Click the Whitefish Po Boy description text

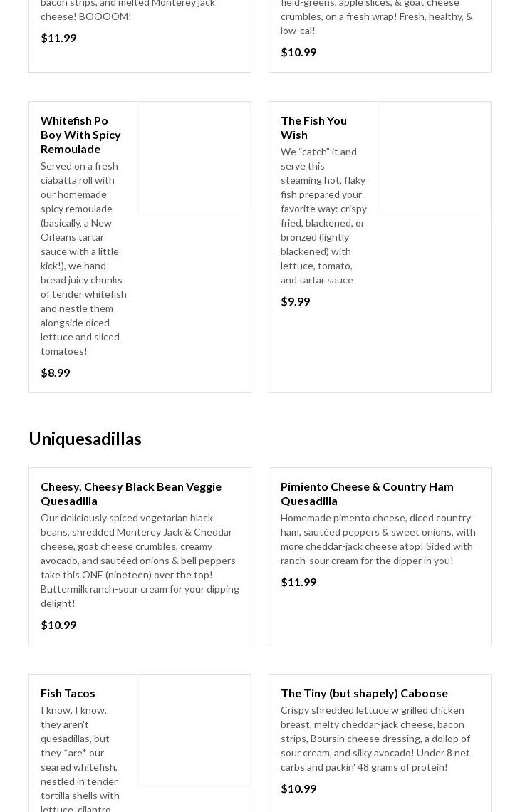point(83,258)
